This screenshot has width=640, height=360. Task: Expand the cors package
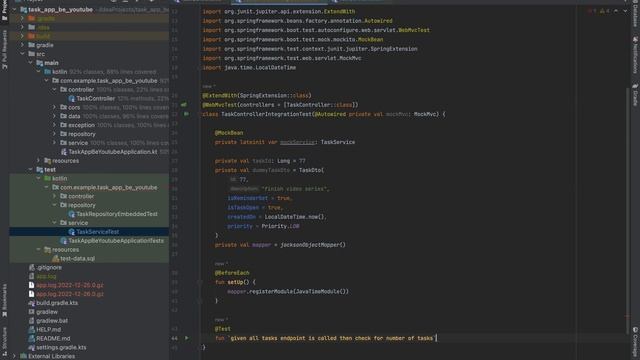click(x=54, y=107)
